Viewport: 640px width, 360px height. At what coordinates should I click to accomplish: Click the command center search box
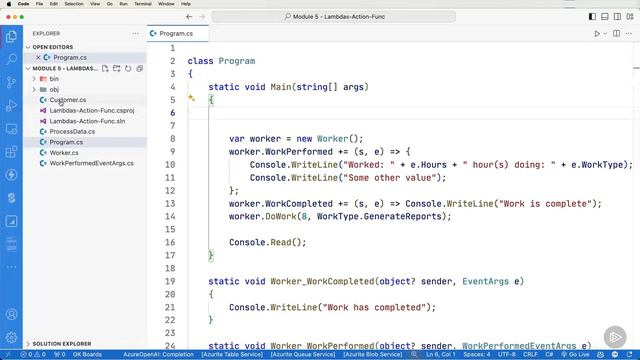point(334,17)
